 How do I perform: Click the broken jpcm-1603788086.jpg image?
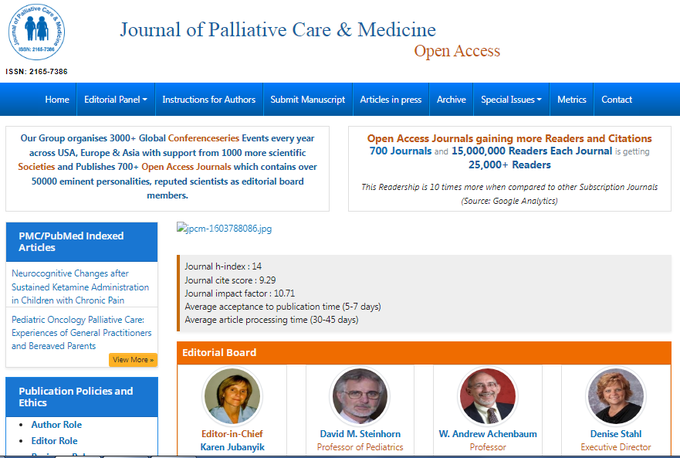pyautogui.click(x=224, y=229)
